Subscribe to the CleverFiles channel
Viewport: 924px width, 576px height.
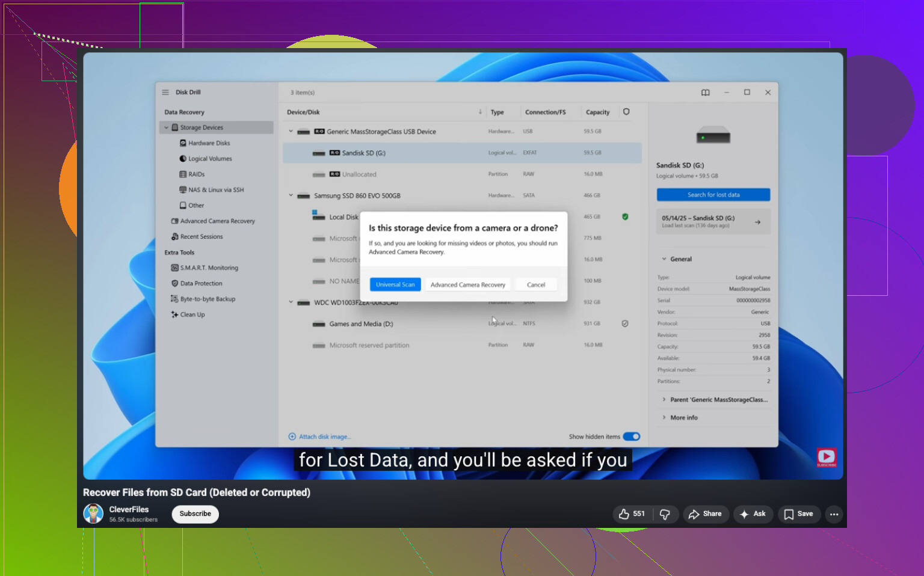(196, 514)
